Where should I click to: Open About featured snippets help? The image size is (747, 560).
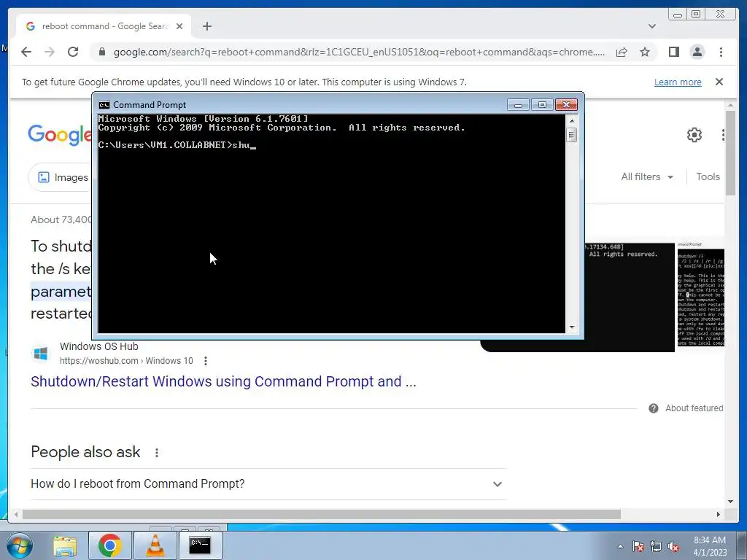pos(686,408)
